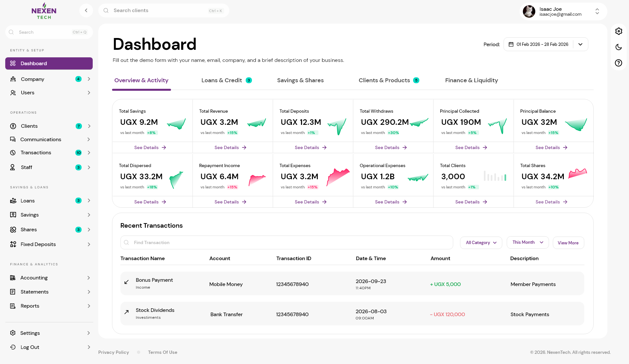Click See Details under Total Revenue
Screen dimensions: 629x364
pyautogui.click(x=230, y=147)
